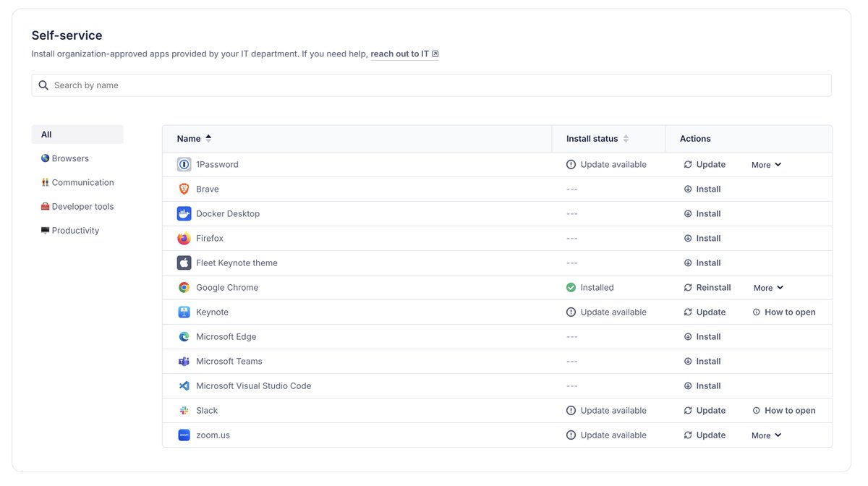Screen dimensions: 868x486
Task: Click the Google Chrome app icon
Action: click(x=184, y=288)
